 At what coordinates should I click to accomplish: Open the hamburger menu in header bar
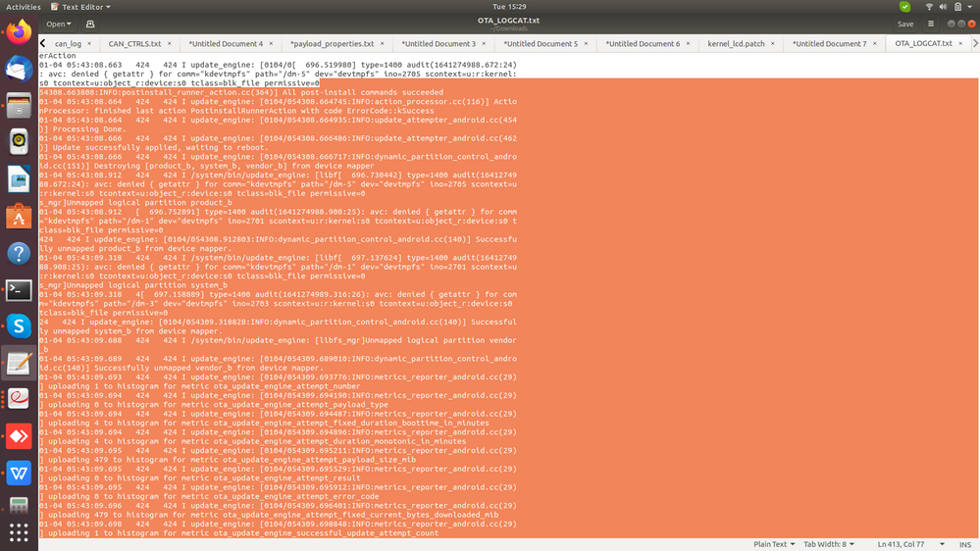click(x=931, y=24)
